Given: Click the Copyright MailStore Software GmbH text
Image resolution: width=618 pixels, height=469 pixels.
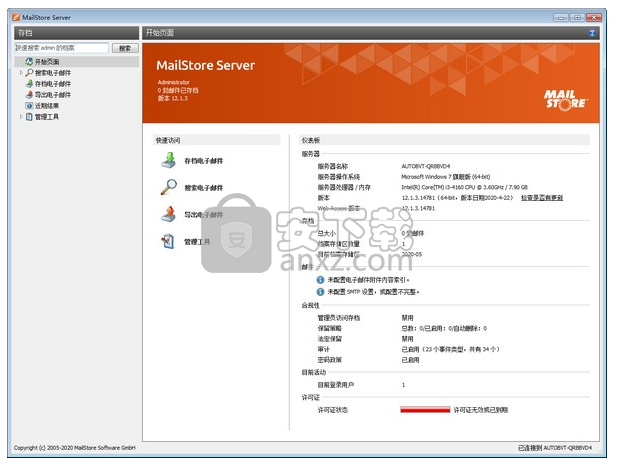Looking at the screenshot, I should (74, 448).
